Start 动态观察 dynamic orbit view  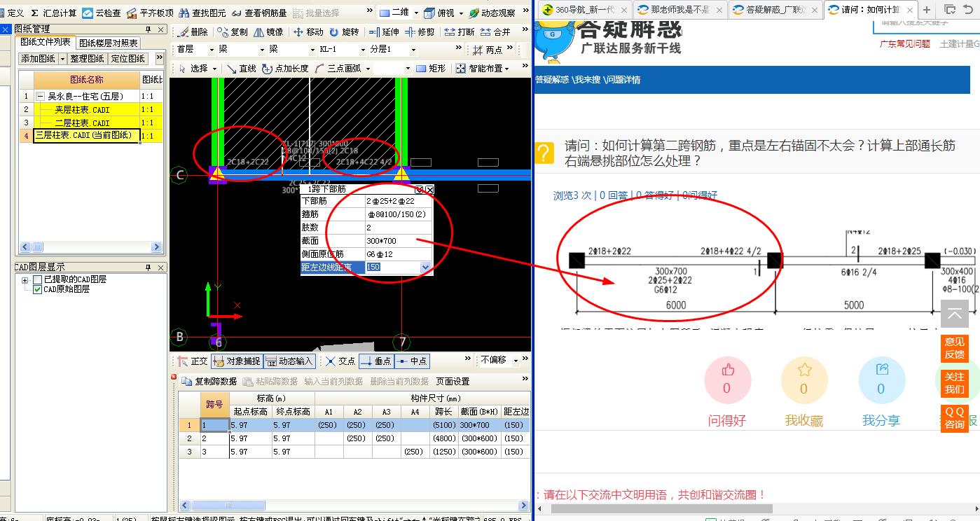coord(492,13)
